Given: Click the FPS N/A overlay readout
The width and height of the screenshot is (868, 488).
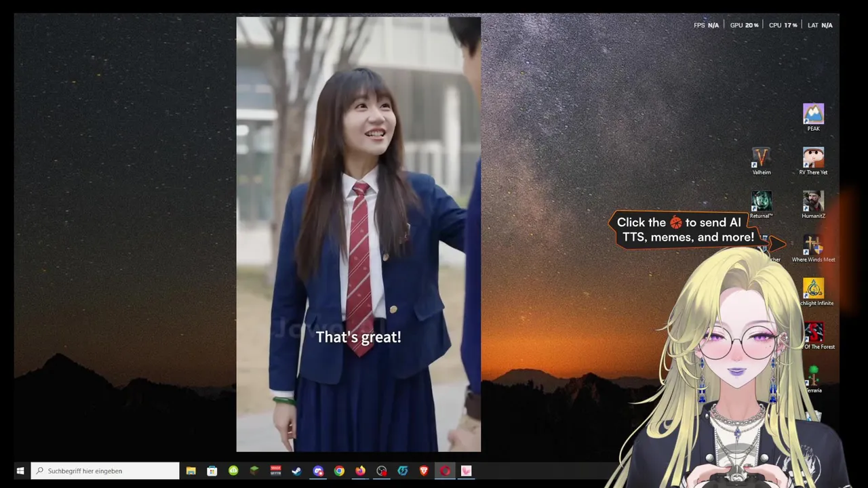Looking at the screenshot, I should (x=706, y=25).
